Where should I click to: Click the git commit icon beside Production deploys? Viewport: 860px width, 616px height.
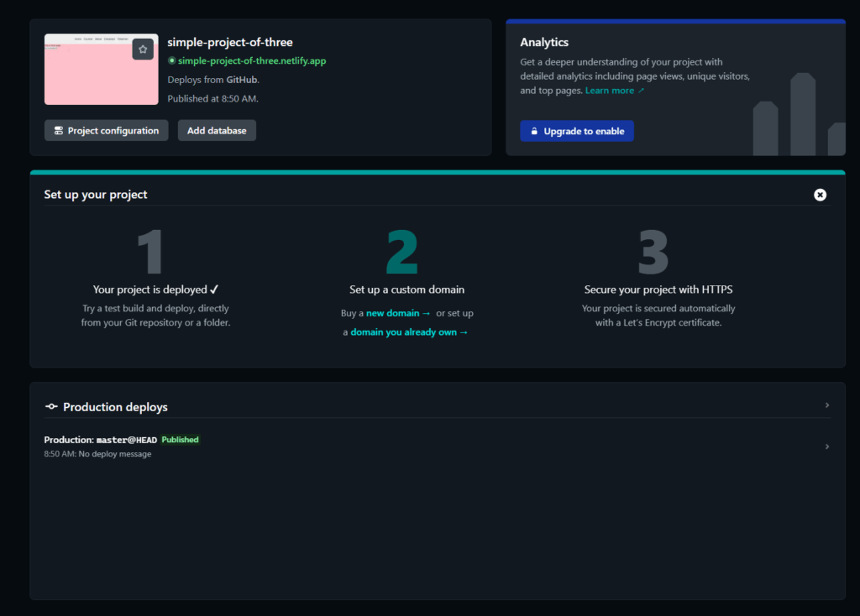(x=51, y=406)
